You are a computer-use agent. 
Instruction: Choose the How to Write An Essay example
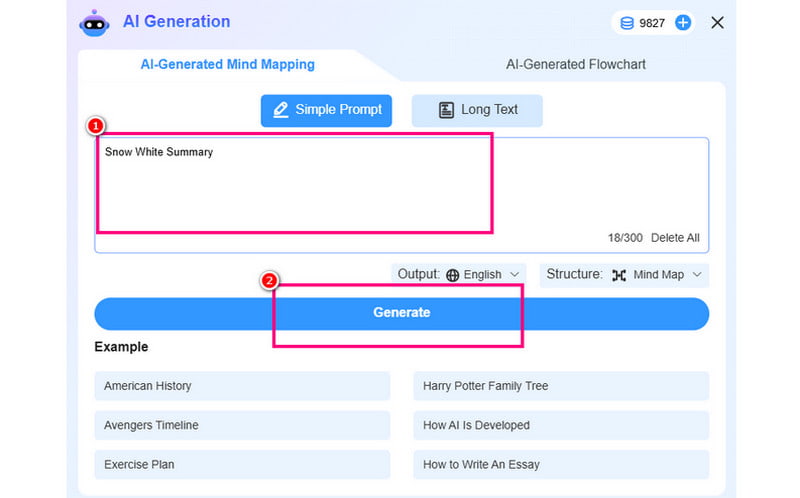coord(561,464)
